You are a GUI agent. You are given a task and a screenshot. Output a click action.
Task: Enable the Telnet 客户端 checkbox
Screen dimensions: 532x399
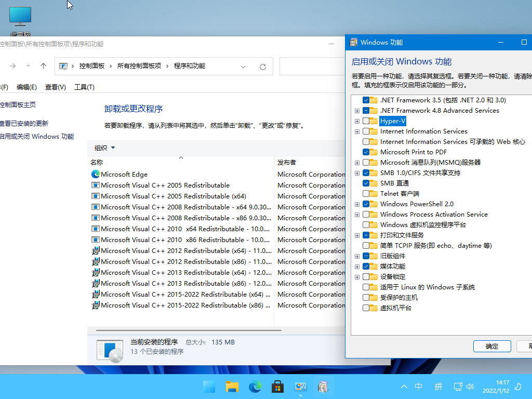point(366,194)
